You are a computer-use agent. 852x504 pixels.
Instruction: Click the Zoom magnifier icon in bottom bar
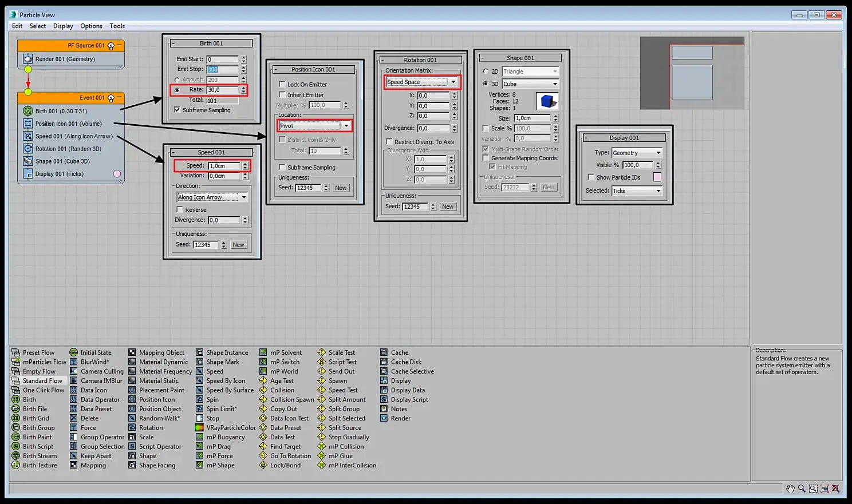click(x=802, y=489)
